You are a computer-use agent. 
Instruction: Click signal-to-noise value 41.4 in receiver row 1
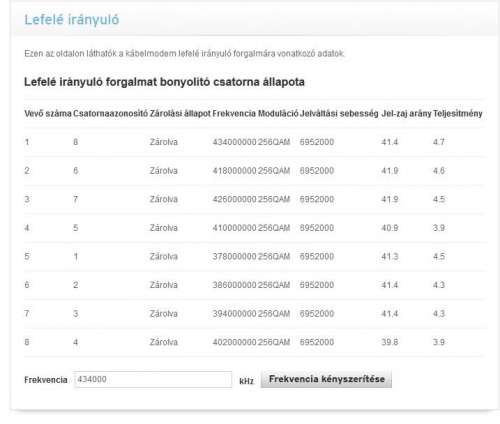[x=390, y=142]
